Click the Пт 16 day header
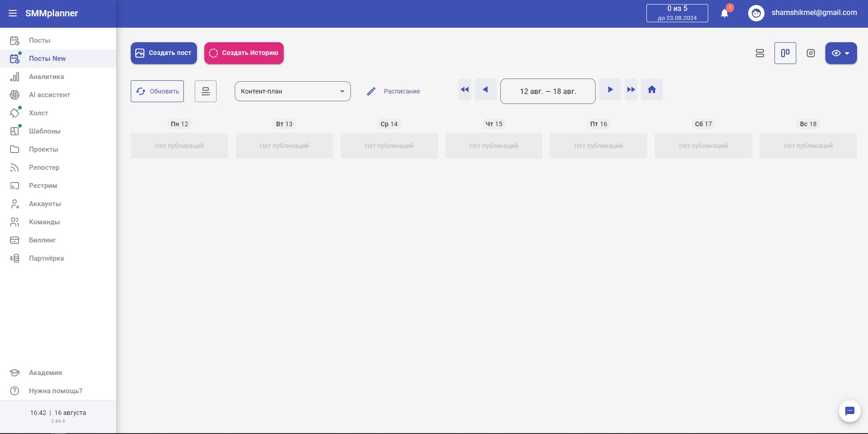This screenshot has width=868, height=434. [x=598, y=124]
